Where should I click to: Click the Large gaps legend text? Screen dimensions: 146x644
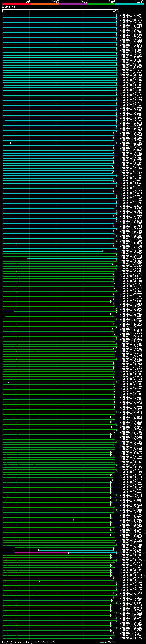point(28,642)
